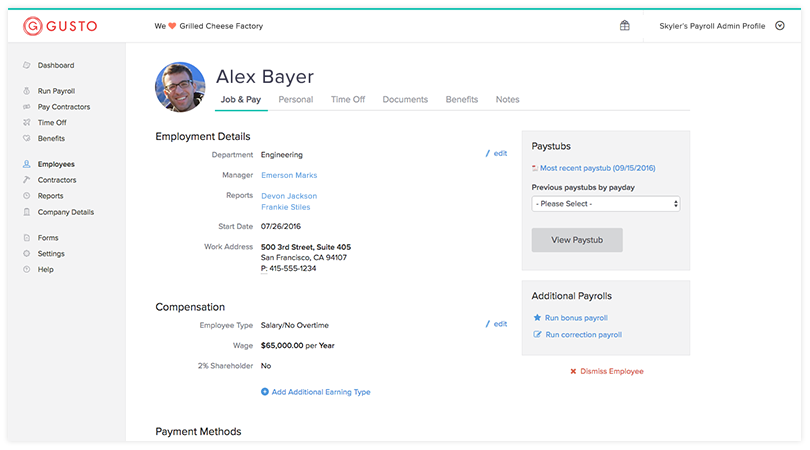810x450 pixels.
Task: Click the Run Payroll sidebar icon
Action: [27, 91]
